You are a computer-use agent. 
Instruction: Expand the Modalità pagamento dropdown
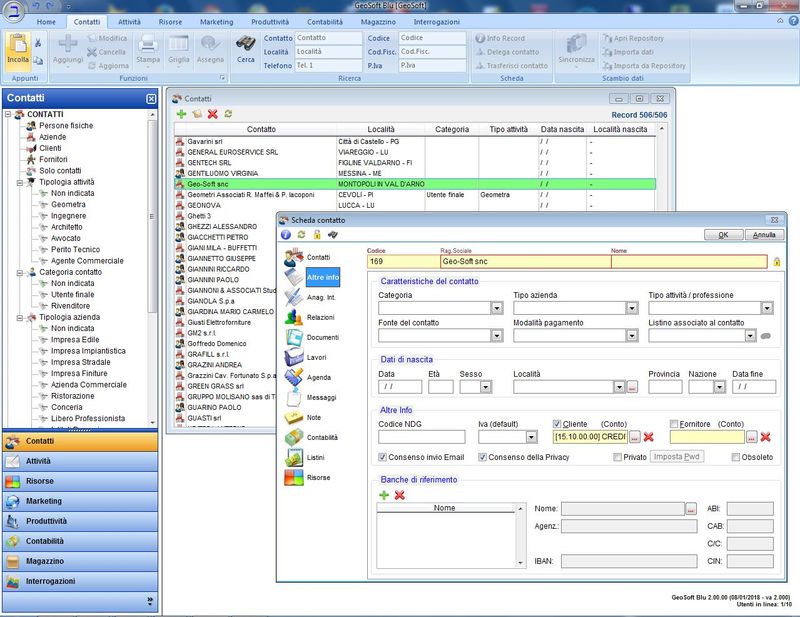point(632,336)
